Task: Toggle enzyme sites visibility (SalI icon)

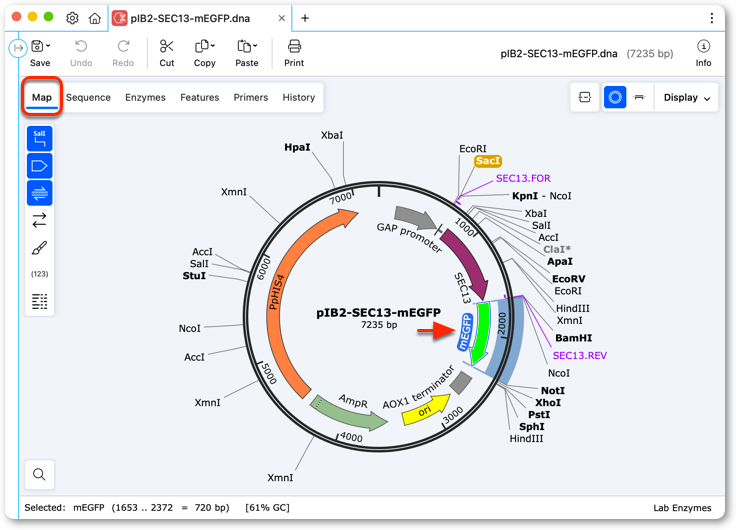Action: pos(39,138)
